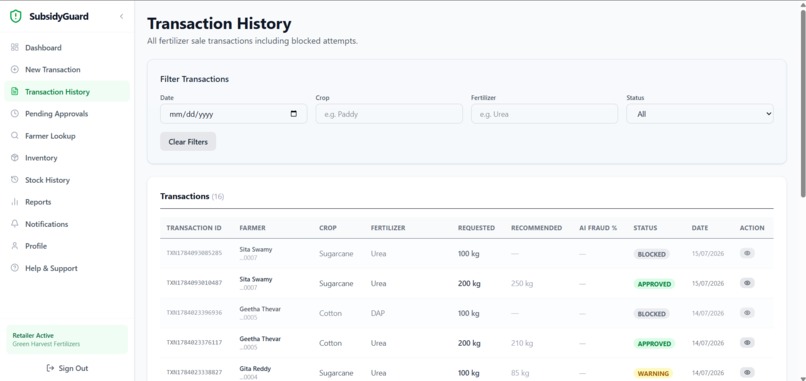This screenshot has height=381, width=806.
Task: Click the Crop filter input
Action: click(x=389, y=114)
